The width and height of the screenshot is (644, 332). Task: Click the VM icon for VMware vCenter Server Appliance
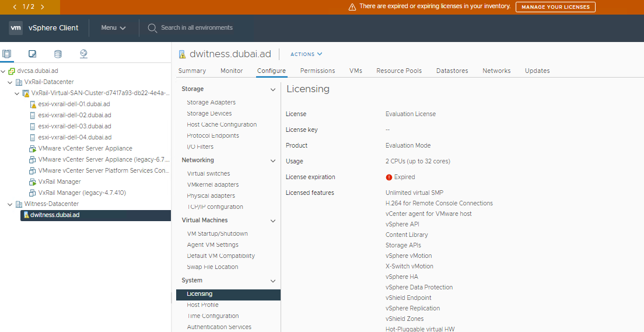click(x=33, y=148)
